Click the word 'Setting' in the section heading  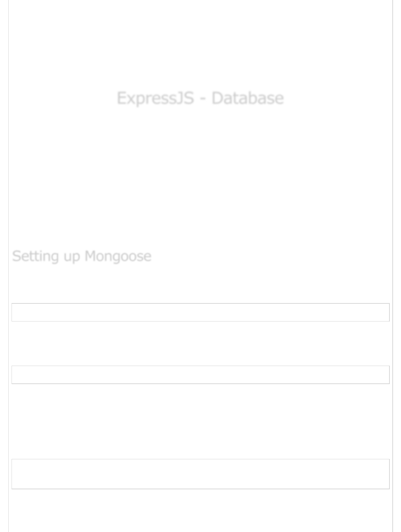[35, 256]
